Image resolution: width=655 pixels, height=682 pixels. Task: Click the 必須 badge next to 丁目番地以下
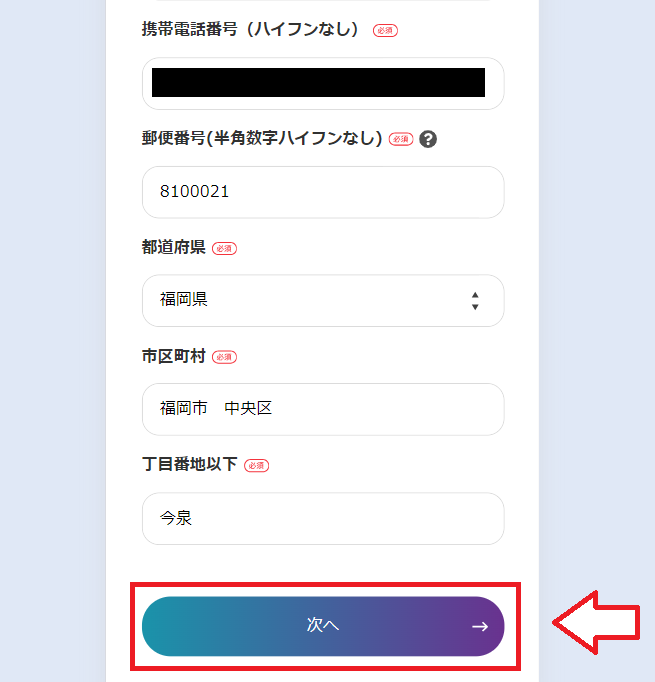(x=257, y=465)
